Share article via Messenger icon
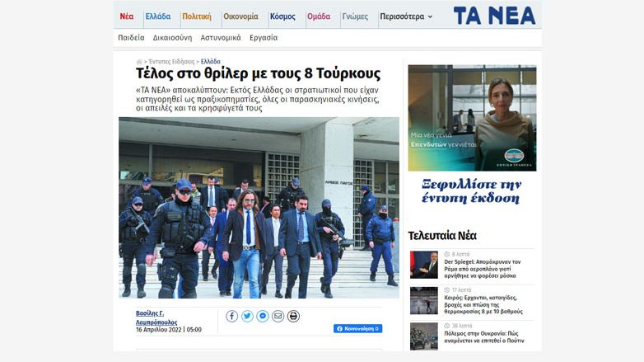Screen dimensions: 644x362 (263, 316)
